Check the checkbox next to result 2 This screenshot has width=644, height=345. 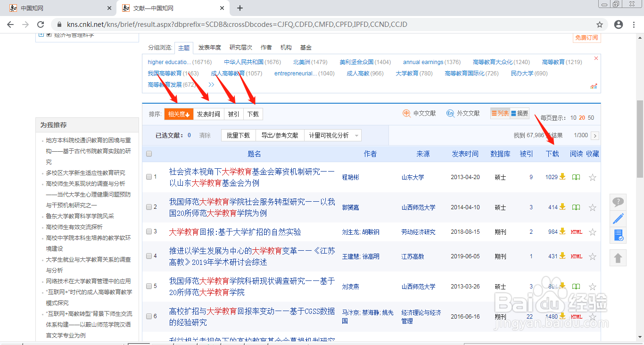pyautogui.click(x=149, y=207)
